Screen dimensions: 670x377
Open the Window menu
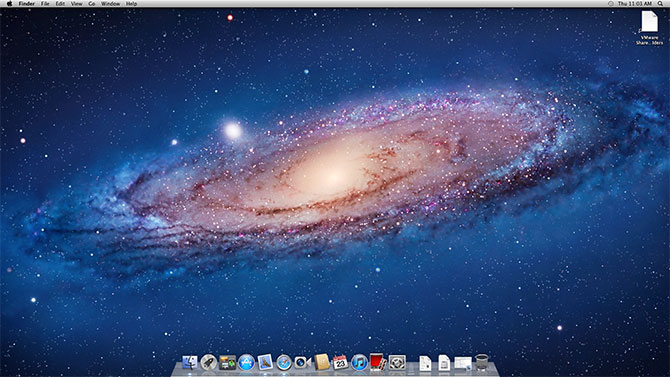(110, 3)
